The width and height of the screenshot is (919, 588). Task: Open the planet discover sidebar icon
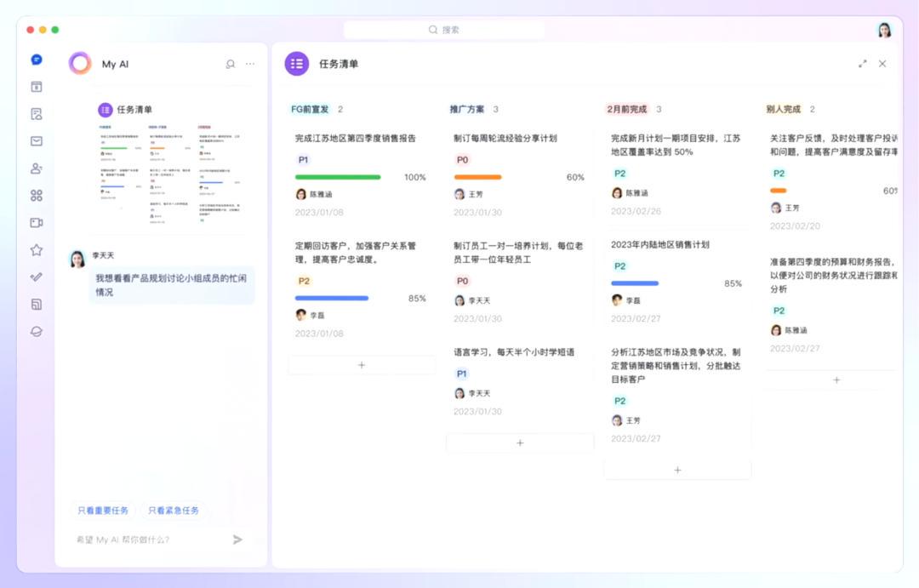click(x=37, y=331)
